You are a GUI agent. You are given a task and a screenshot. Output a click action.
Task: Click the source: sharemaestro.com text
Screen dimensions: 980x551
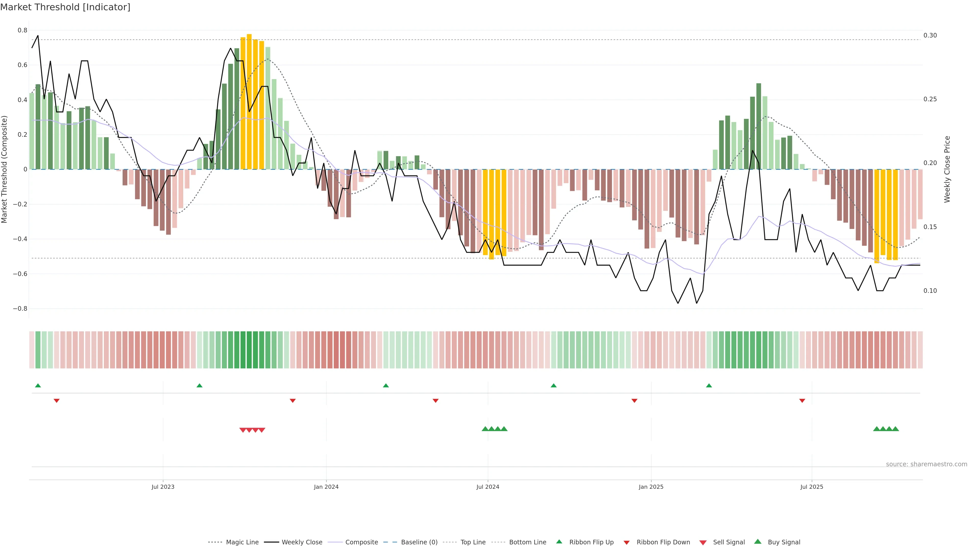926,464
